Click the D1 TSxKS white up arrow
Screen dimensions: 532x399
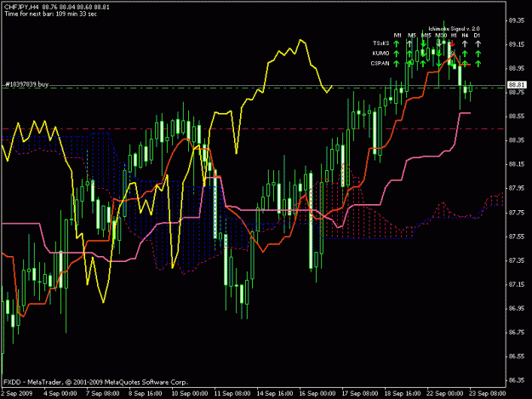478,43
